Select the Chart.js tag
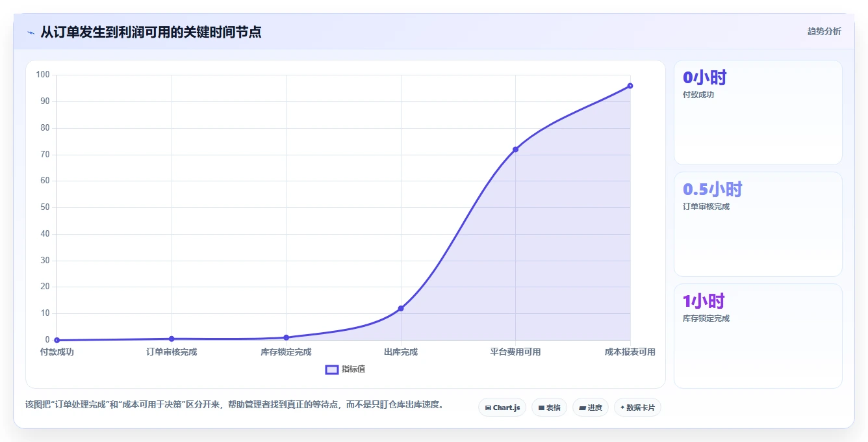Image resolution: width=868 pixels, height=442 pixels. pyautogui.click(x=502, y=408)
